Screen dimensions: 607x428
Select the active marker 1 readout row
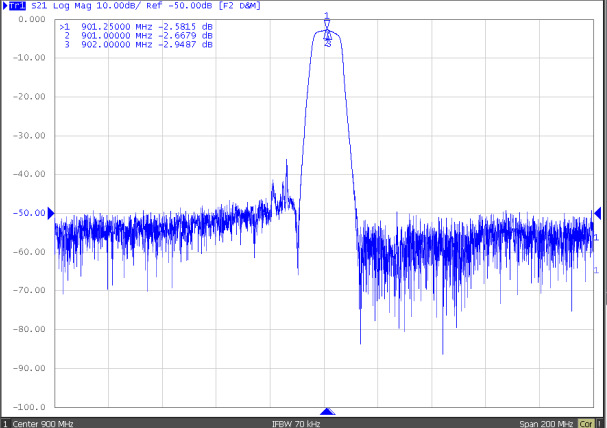[137, 27]
